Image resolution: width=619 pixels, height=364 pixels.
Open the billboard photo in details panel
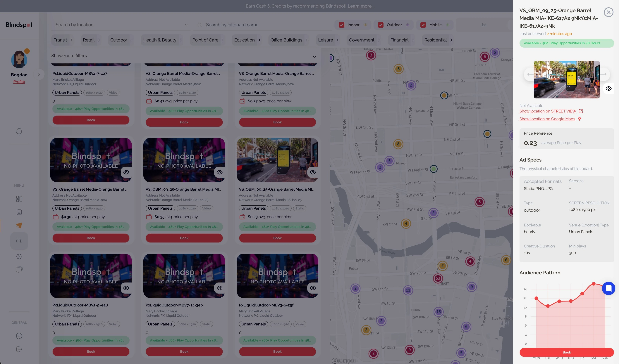(566, 79)
